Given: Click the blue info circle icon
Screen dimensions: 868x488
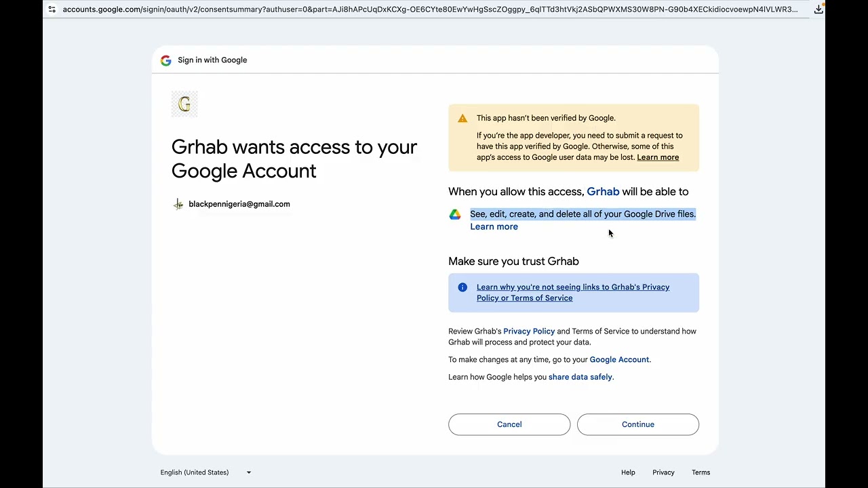Looking at the screenshot, I should coord(462,287).
